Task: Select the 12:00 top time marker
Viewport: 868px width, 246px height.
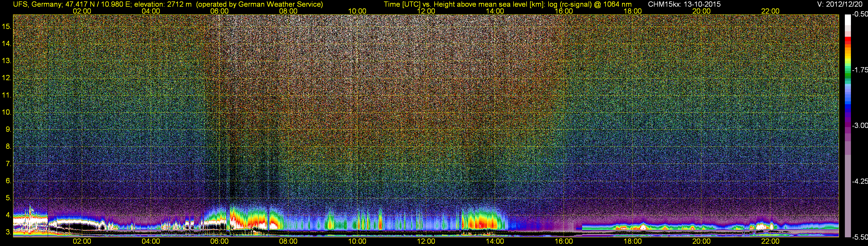Action: point(426,11)
